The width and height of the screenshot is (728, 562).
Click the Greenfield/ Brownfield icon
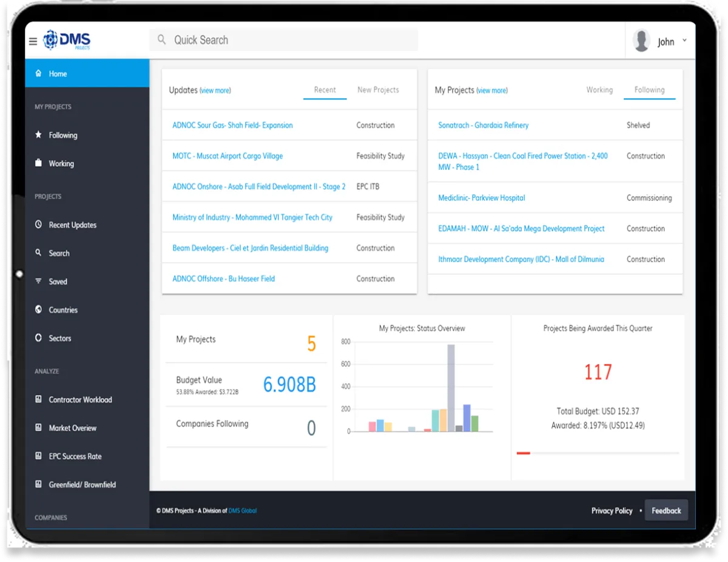tap(39, 484)
